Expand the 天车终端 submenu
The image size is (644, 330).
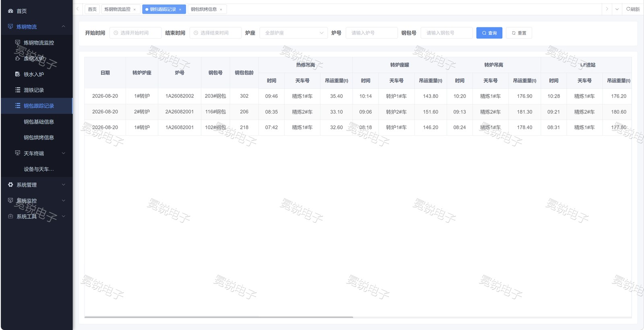[x=64, y=153]
